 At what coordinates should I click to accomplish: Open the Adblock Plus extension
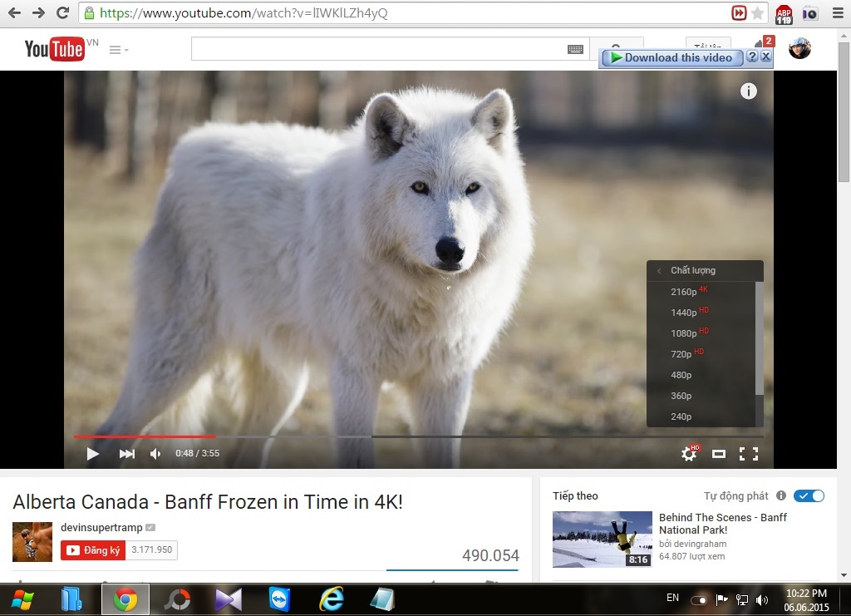pyautogui.click(x=784, y=14)
